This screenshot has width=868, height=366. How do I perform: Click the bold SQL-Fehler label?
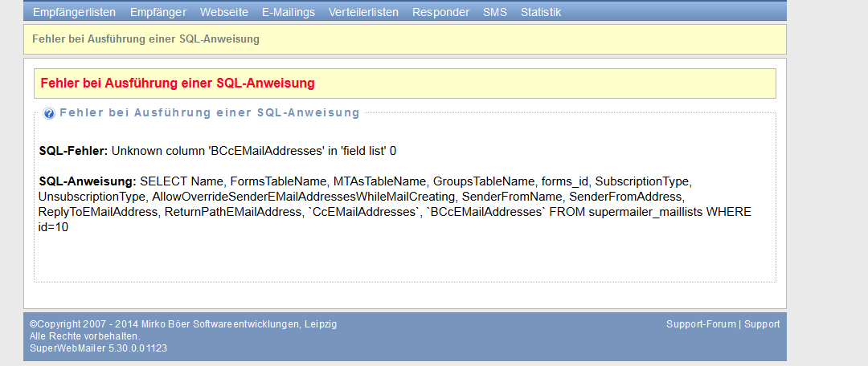coord(74,151)
